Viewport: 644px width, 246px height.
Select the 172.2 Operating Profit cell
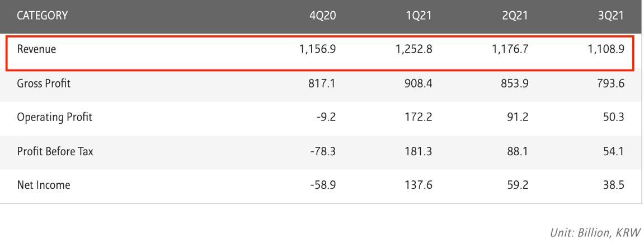click(419, 117)
